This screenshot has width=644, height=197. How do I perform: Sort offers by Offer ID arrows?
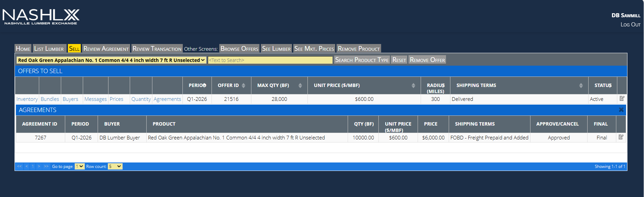click(243, 85)
